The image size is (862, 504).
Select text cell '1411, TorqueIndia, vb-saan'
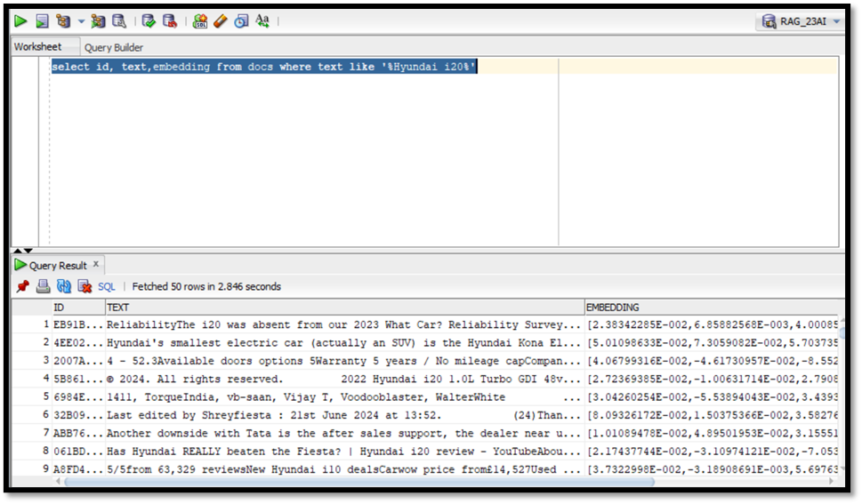[x=344, y=397]
